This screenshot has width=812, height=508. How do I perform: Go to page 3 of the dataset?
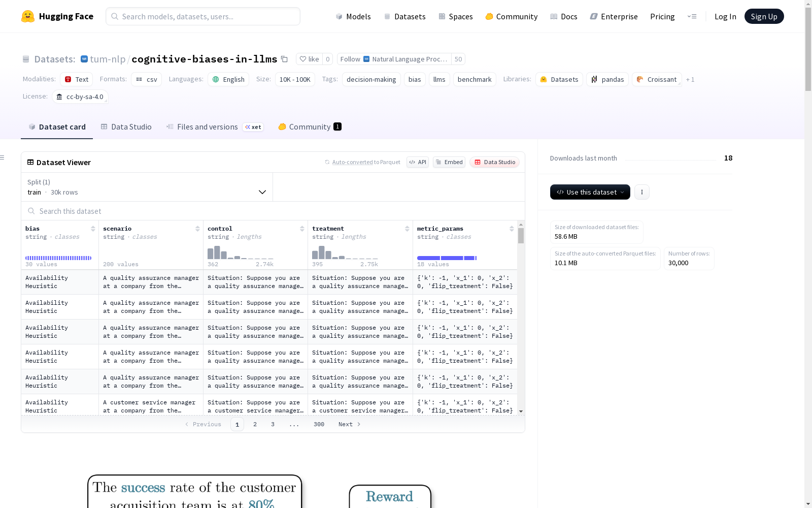[273, 424]
